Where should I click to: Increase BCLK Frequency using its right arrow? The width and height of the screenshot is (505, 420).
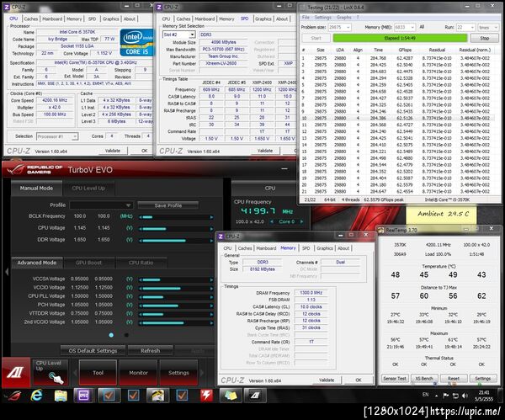[211, 217]
